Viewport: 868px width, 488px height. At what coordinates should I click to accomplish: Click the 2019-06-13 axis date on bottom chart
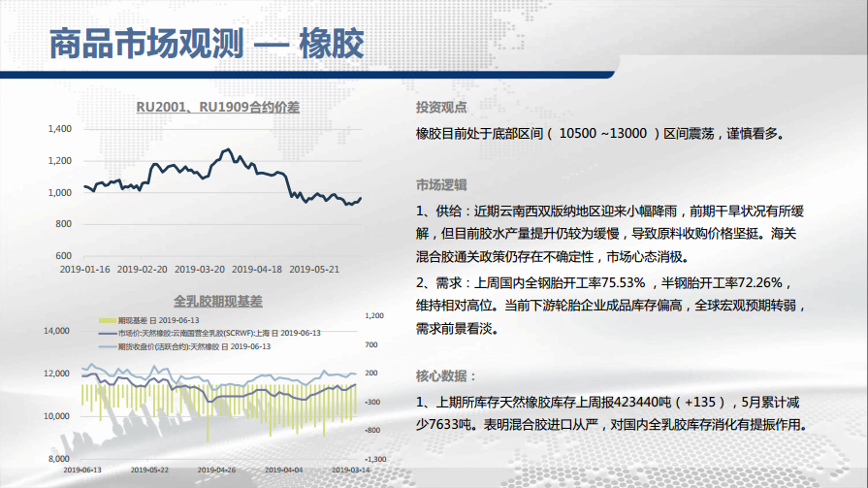click(x=83, y=469)
